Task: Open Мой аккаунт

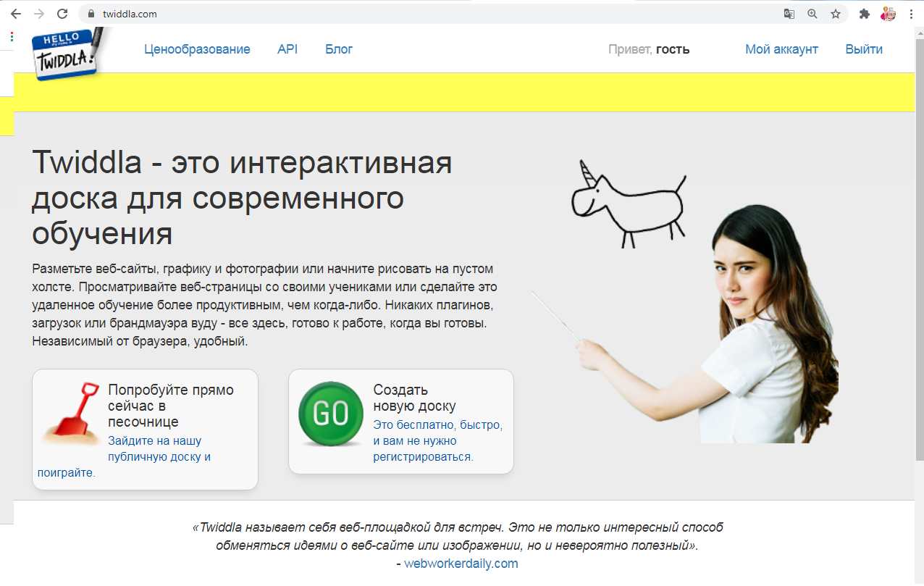Action: tap(781, 49)
